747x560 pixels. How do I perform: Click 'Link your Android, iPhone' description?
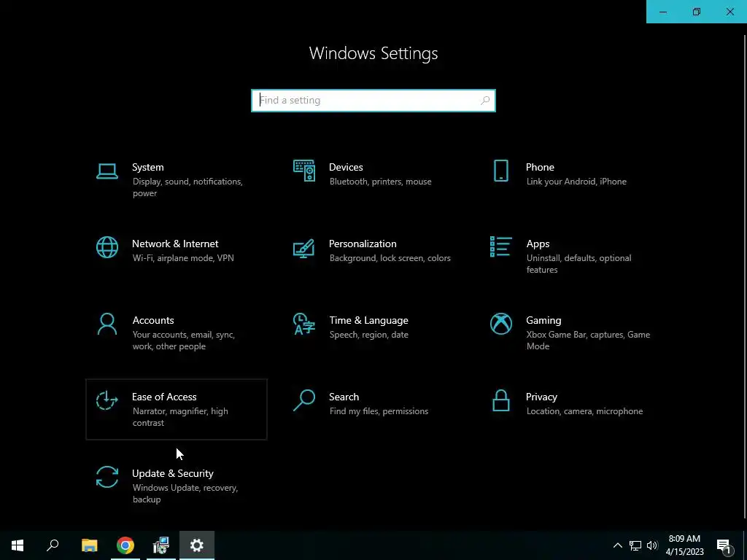576,182
